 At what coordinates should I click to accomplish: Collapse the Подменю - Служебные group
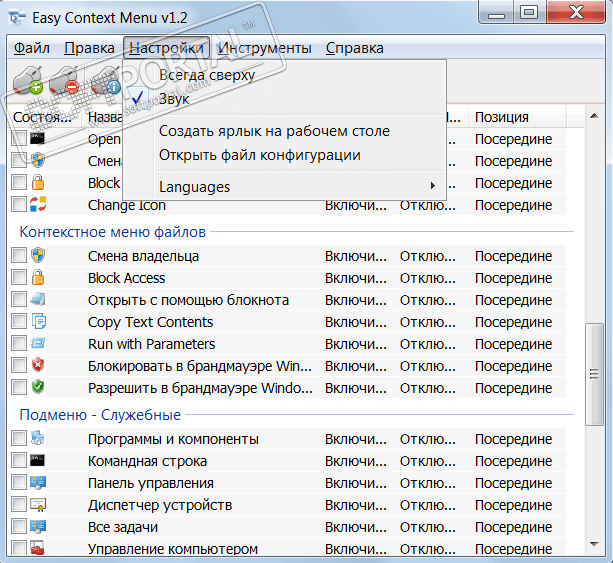coord(100,414)
